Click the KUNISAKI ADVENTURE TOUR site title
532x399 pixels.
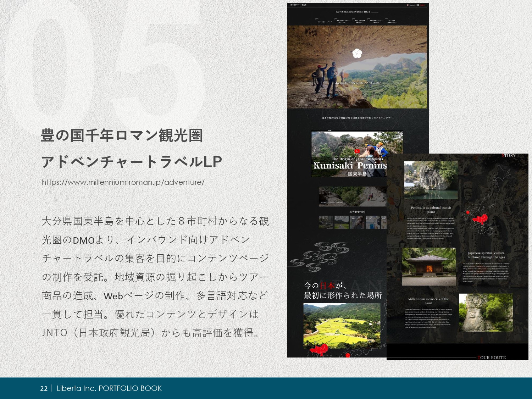353,11
